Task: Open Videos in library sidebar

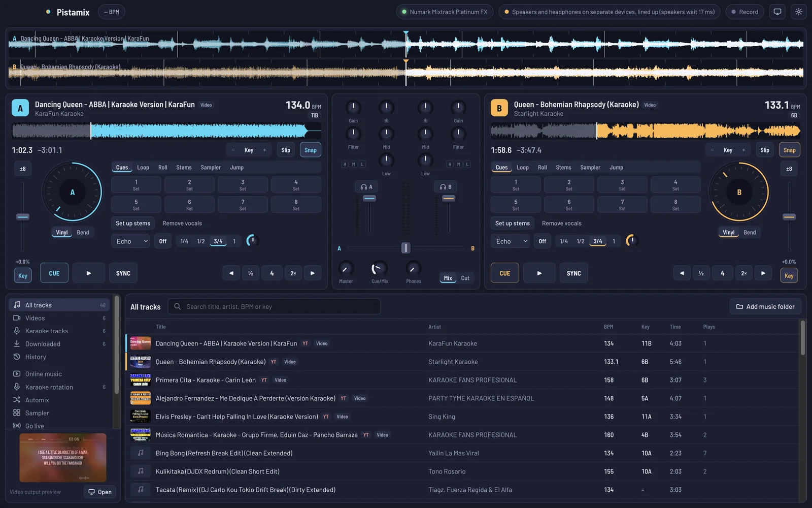Action: [59, 318]
